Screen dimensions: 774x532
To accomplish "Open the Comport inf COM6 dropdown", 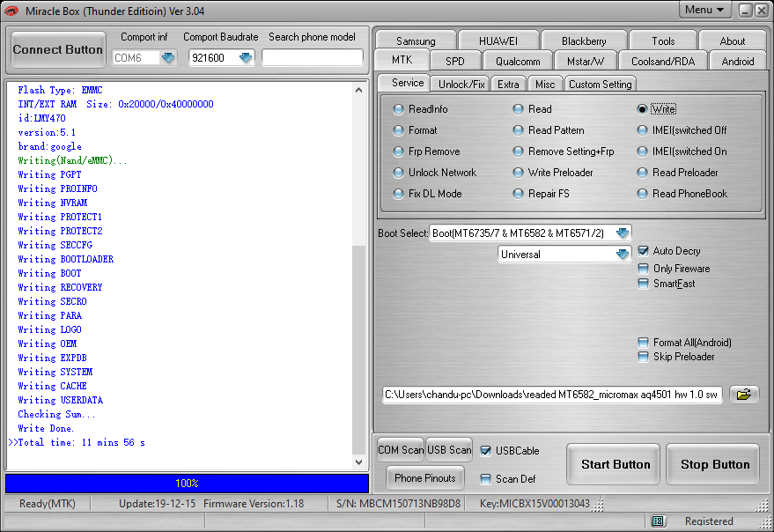I will (x=168, y=58).
